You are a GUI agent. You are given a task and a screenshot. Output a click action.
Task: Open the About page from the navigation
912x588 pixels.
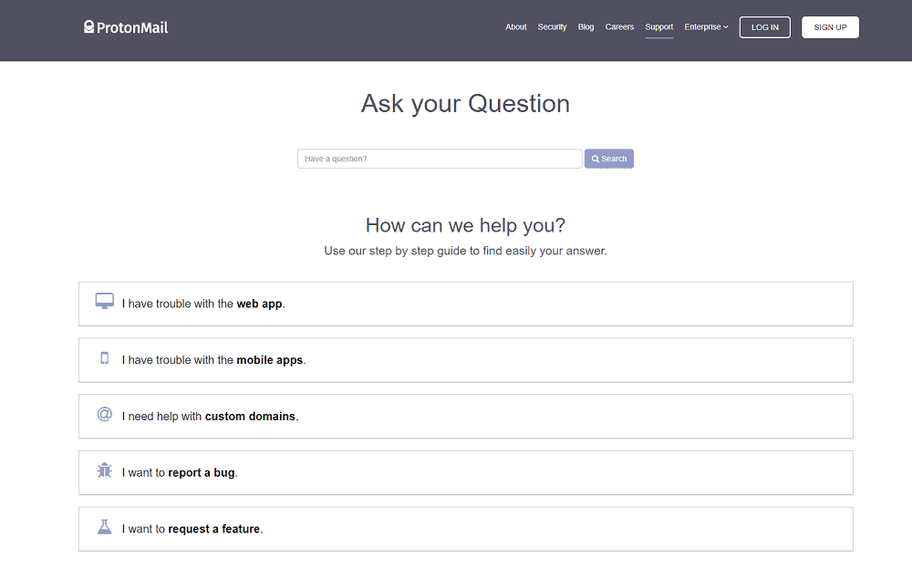tap(515, 26)
